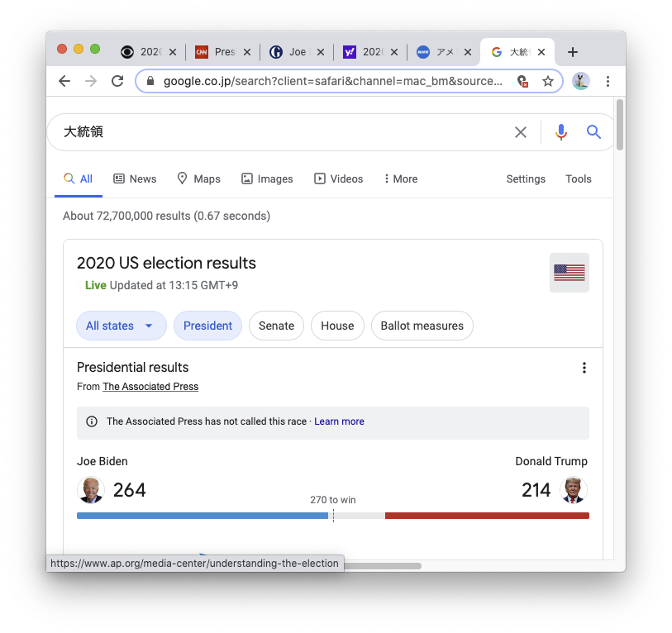Clear the search box with X icon
Screen dimensions: 672x633
tap(521, 132)
